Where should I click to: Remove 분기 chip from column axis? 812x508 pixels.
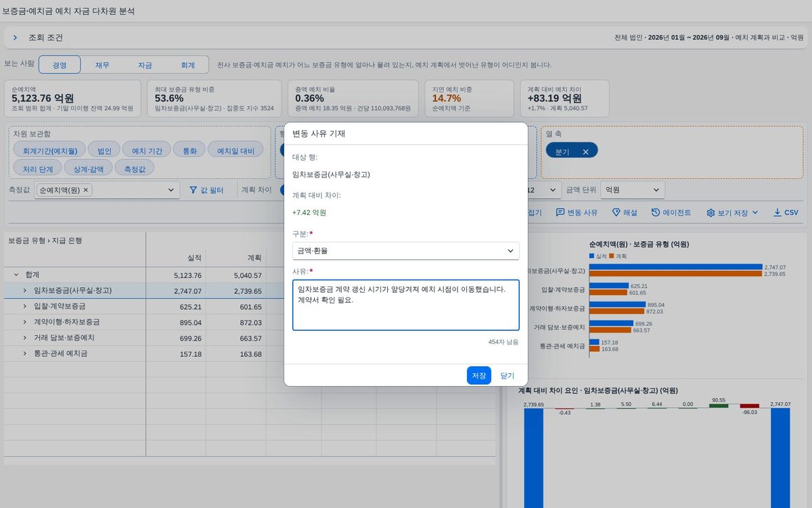tap(585, 152)
